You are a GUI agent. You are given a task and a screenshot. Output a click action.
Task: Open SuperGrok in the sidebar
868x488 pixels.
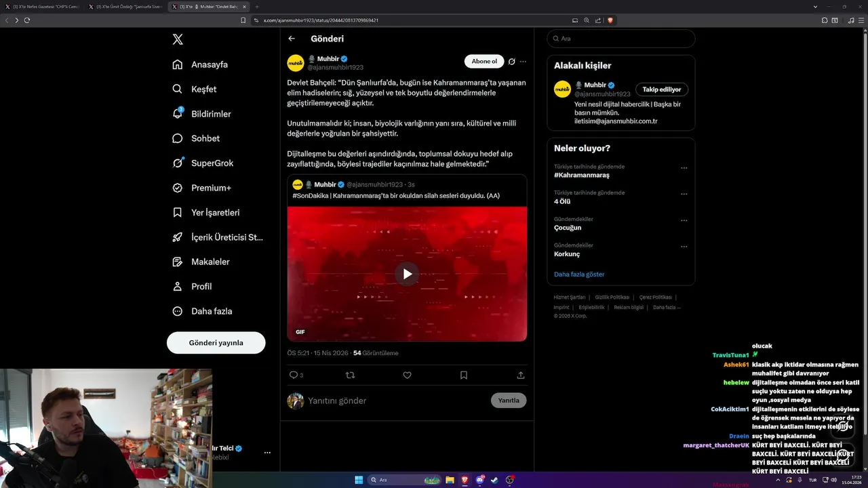point(203,163)
